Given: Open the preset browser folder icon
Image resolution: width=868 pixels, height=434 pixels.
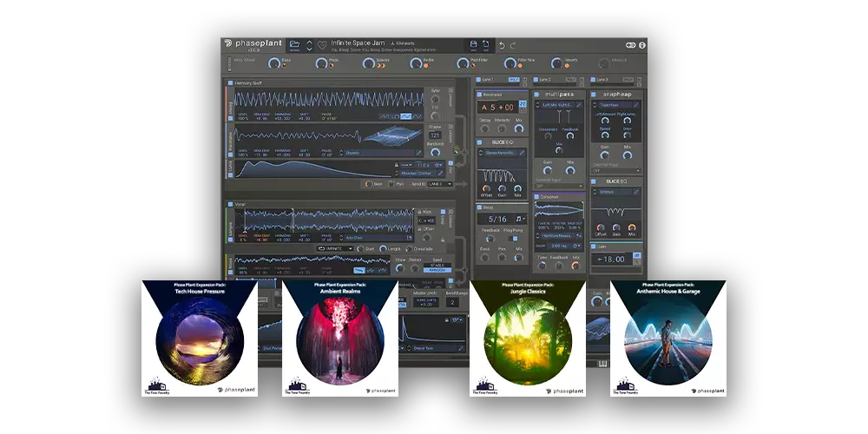Looking at the screenshot, I should click(x=294, y=44).
